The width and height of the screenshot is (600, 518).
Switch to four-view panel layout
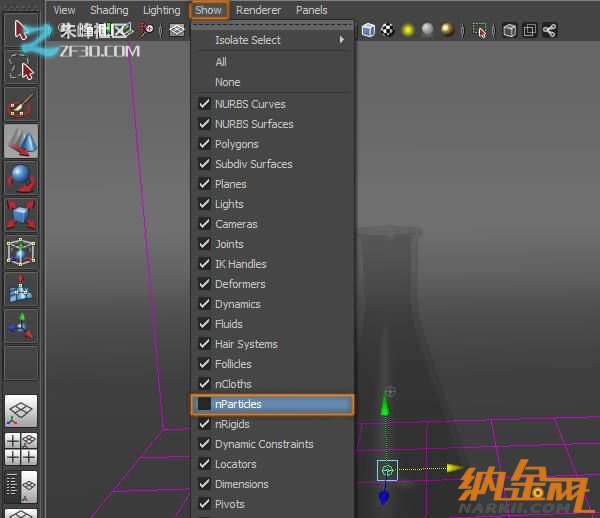coord(21,449)
